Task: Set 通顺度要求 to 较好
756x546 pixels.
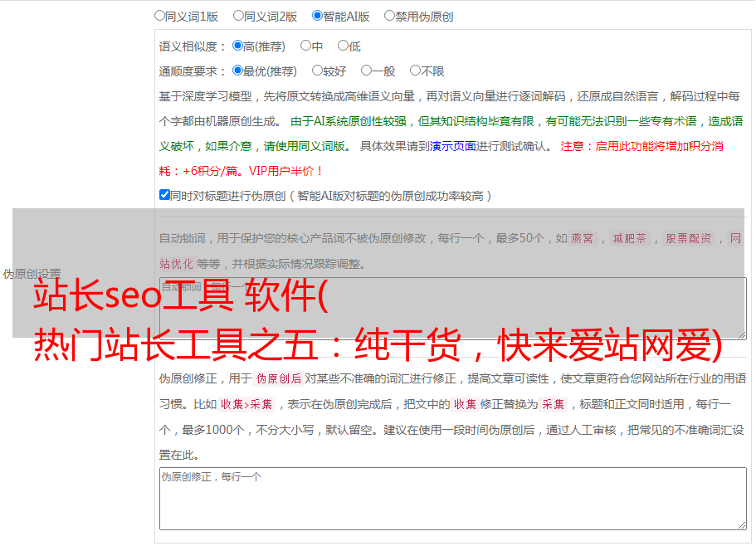Action: (x=317, y=71)
